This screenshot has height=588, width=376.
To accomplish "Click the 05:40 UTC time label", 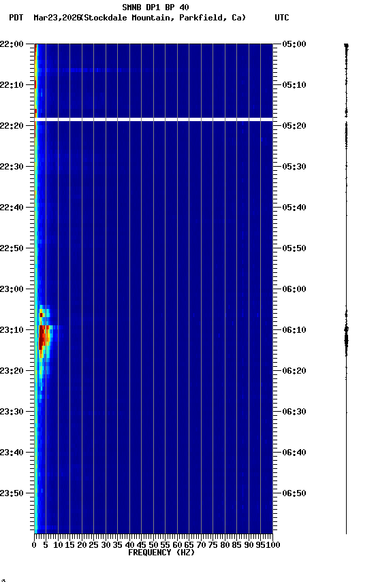I will [294, 208].
